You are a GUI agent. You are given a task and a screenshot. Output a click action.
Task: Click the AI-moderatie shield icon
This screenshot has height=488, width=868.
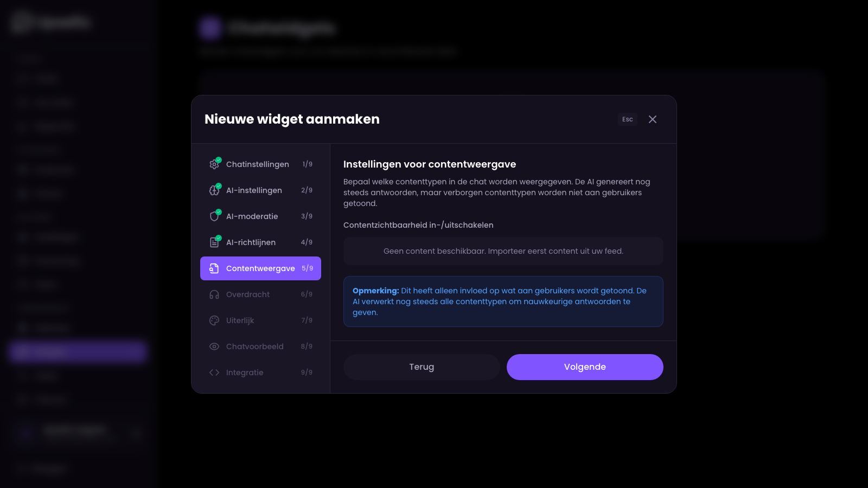tap(214, 216)
